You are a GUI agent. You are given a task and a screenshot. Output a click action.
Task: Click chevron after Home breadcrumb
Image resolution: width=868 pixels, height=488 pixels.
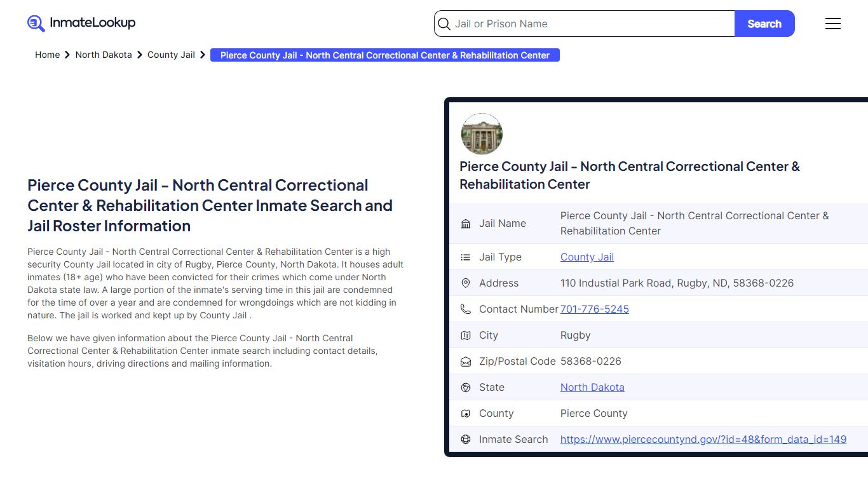[67, 55]
